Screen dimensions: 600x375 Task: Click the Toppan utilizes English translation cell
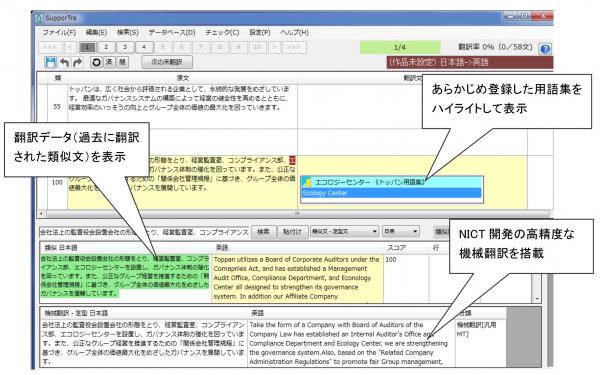297,278
